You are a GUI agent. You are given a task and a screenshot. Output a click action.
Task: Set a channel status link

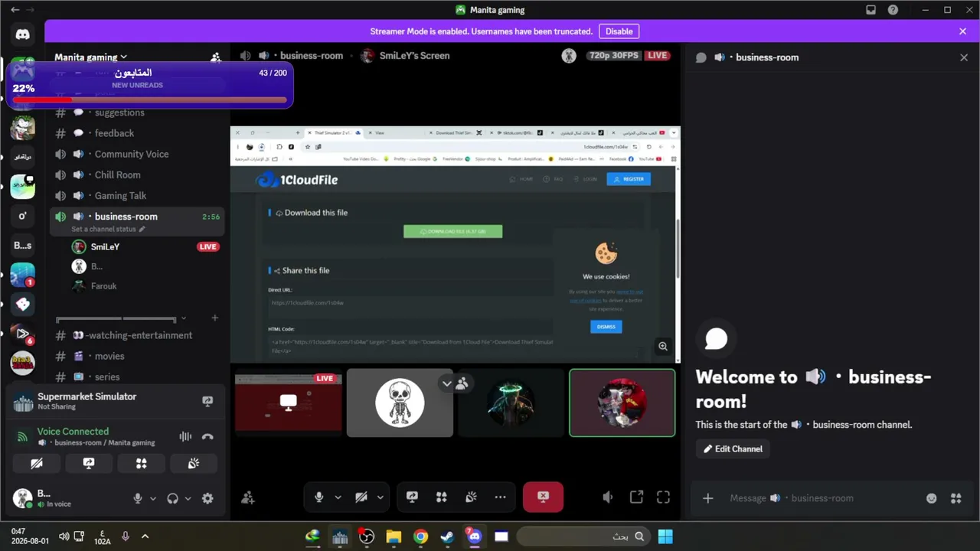(x=108, y=229)
